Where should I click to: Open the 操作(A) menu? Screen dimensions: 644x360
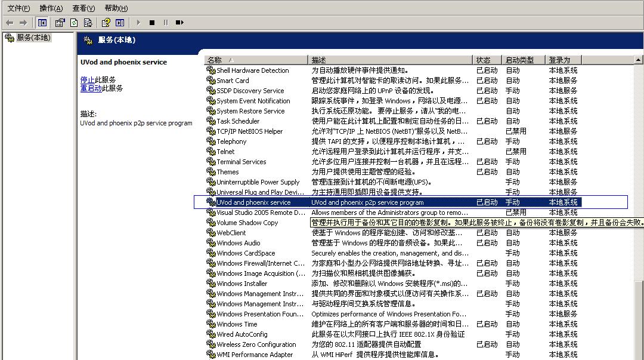pos(51,8)
